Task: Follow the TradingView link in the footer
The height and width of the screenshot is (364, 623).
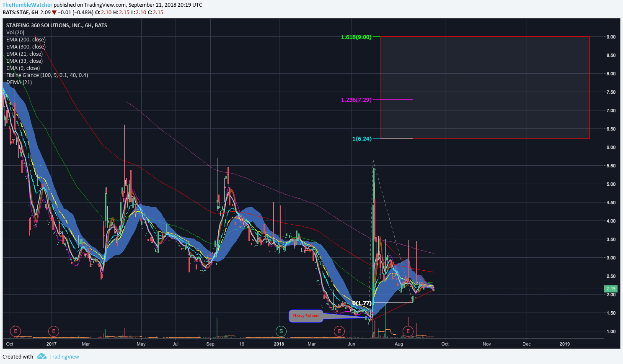Action: pos(64,356)
